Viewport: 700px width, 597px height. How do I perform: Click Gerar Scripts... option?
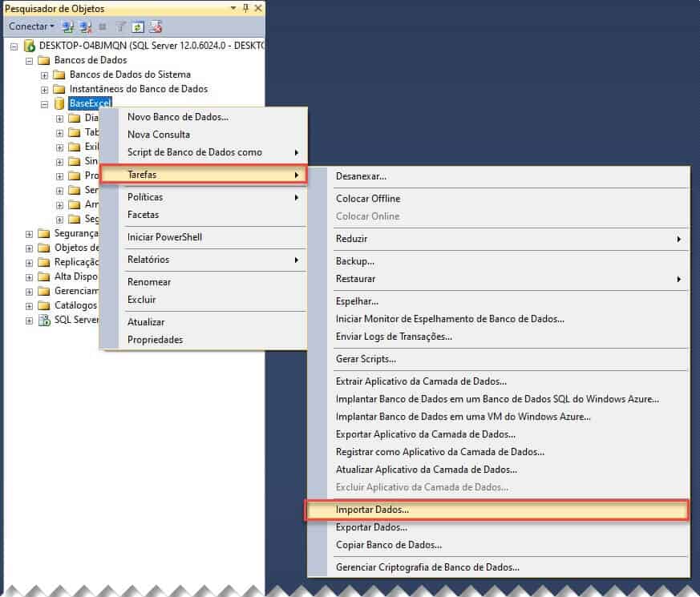tap(366, 359)
